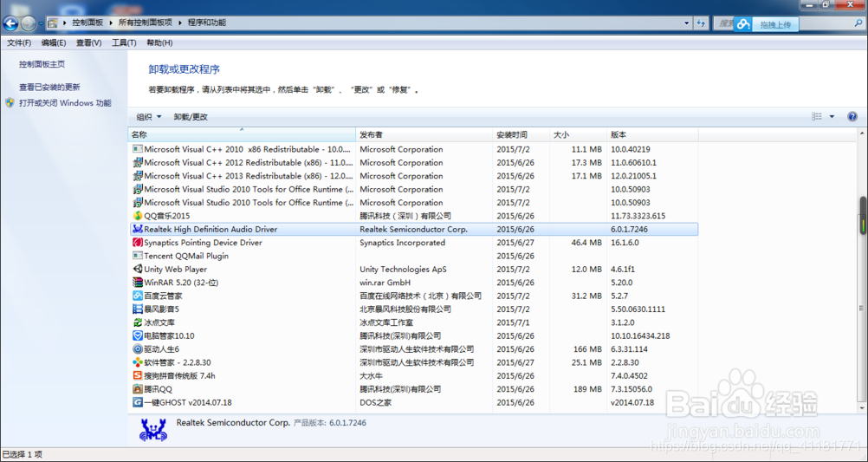The width and height of the screenshot is (868, 462).
Task: Click the Realtek High Definition Audio Driver icon
Action: coord(138,229)
